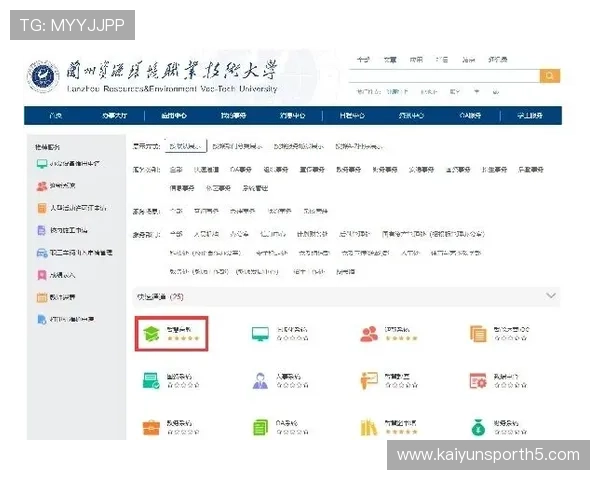This screenshot has height=480, width=600.
Task: Open the red calendar with gear app
Action: (x=478, y=381)
